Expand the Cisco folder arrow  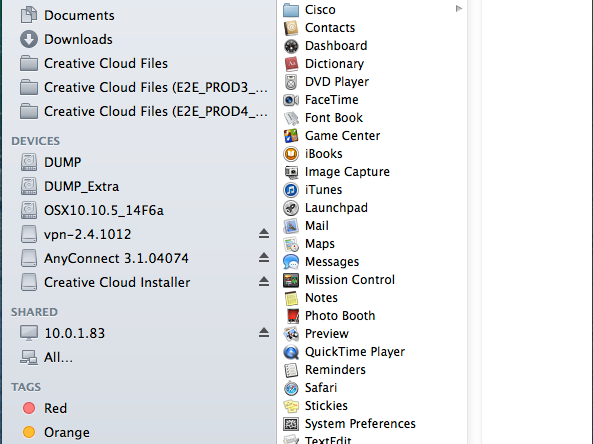(x=459, y=8)
